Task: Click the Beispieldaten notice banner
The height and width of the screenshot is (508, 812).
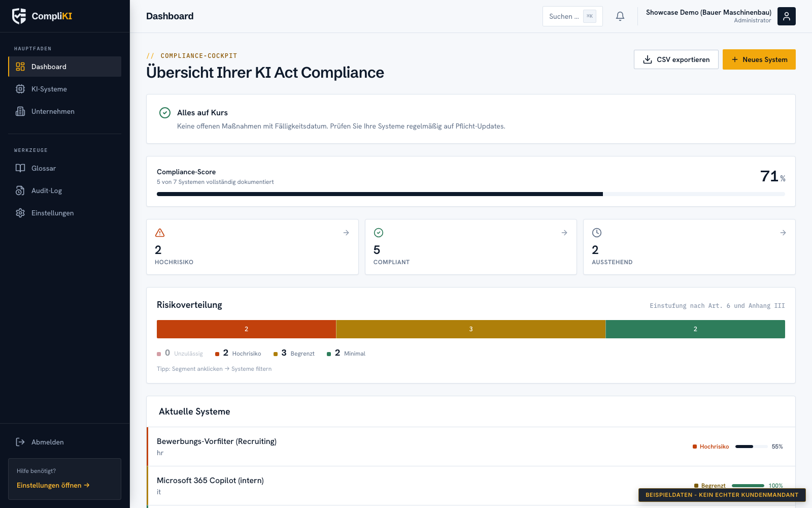Action: coord(722,495)
